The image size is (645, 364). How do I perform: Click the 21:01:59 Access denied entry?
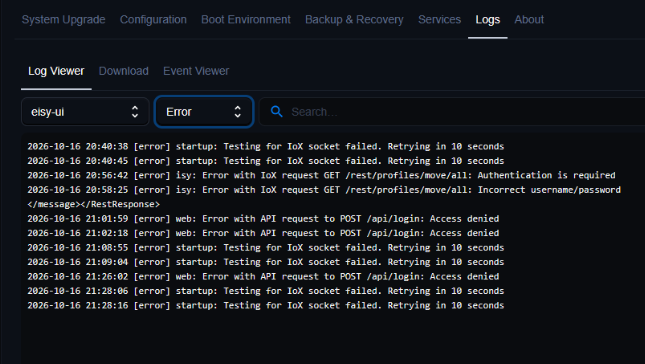coord(263,218)
